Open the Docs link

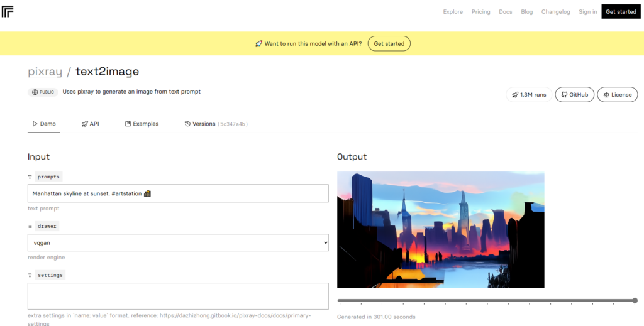[505, 12]
